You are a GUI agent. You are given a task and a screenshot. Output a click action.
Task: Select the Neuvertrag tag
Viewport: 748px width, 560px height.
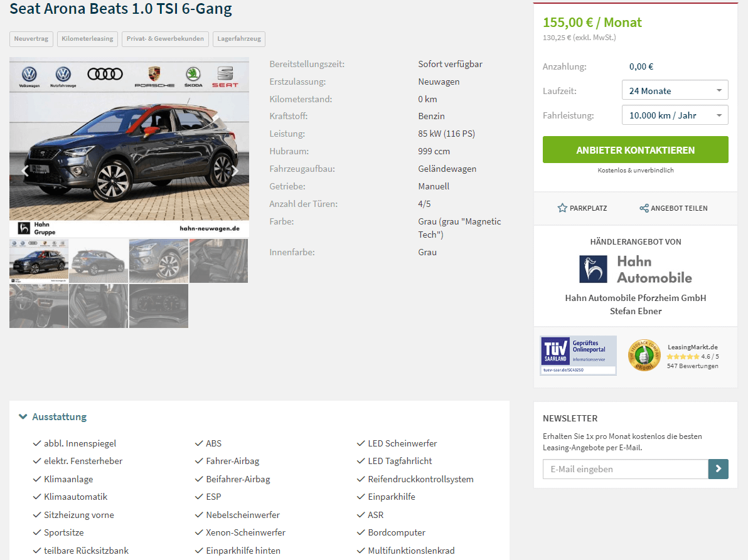tap(31, 39)
